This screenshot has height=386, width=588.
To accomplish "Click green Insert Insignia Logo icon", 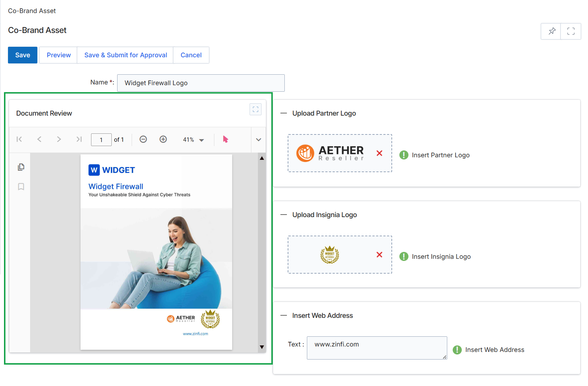I will click(x=404, y=256).
